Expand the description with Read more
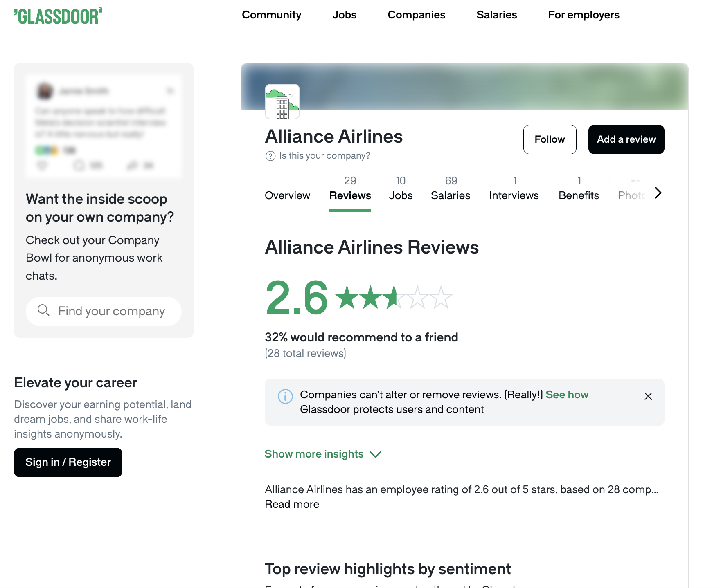This screenshot has width=721, height=588. [292, 505]
